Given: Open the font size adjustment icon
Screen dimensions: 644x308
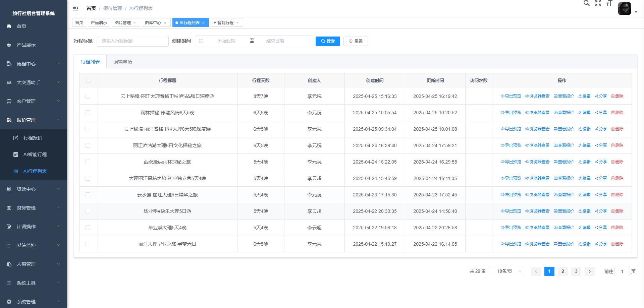Looking at the screenshot, I should tap(609, 3).
